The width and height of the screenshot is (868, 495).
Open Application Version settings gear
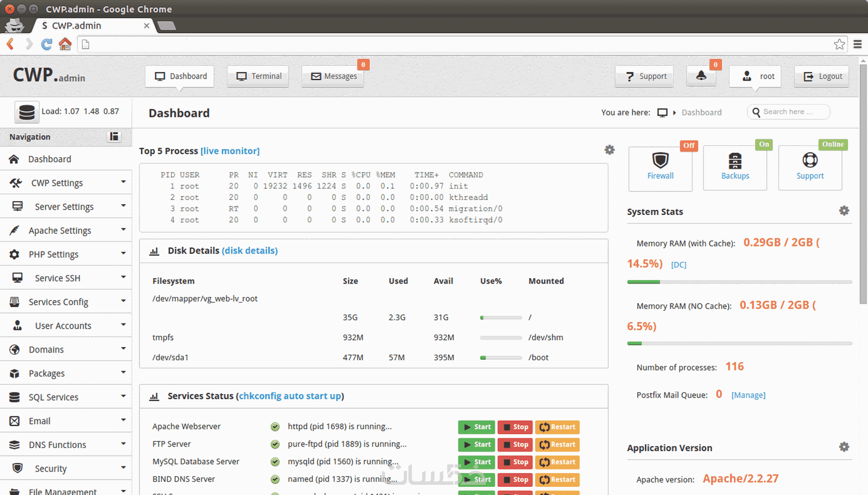pyautogui.click(x=844, y=447)
